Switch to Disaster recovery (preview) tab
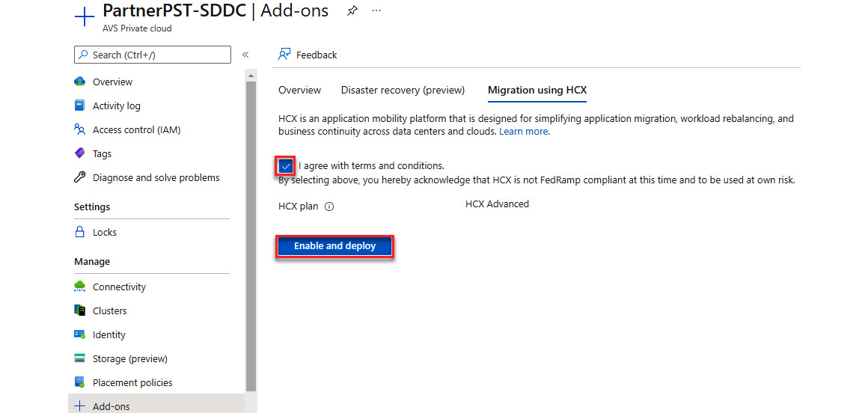Image resolution: width=868 pixels, height=413 pixels. coord(403,90)
